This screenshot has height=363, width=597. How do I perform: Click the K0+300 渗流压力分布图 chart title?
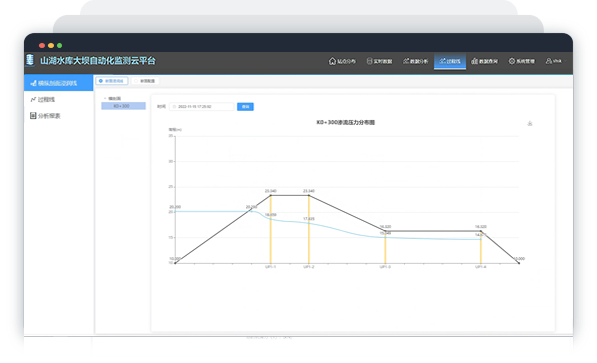pyautogui.click(x=346, y=122)
